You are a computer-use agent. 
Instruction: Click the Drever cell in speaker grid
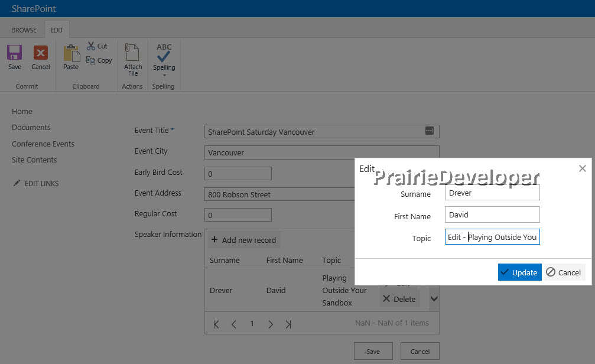click(x=221, y=290)
